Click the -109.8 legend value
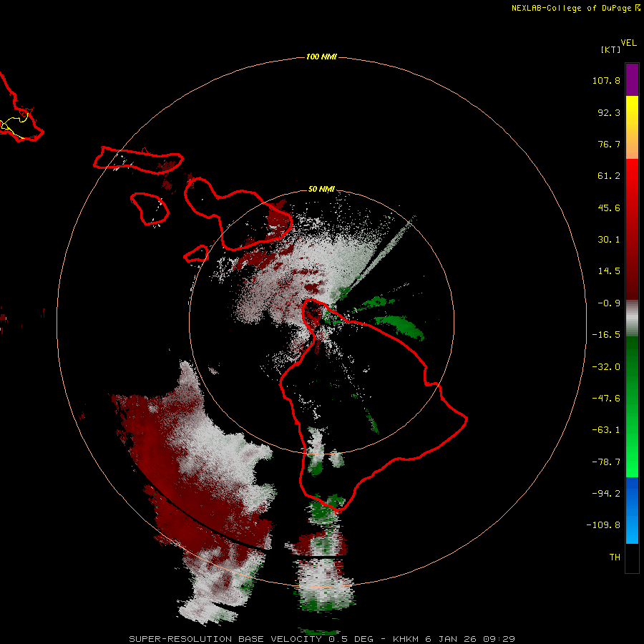Image resolution: width=644 pixels, height=644 pixels. pyautogui.click(x=603, y=525)
